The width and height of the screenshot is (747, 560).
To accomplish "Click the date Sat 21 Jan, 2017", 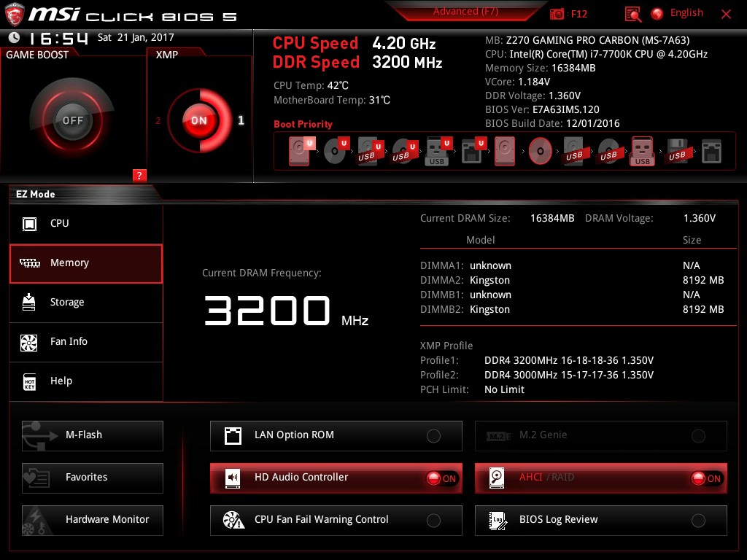I will tap(136, 37).
